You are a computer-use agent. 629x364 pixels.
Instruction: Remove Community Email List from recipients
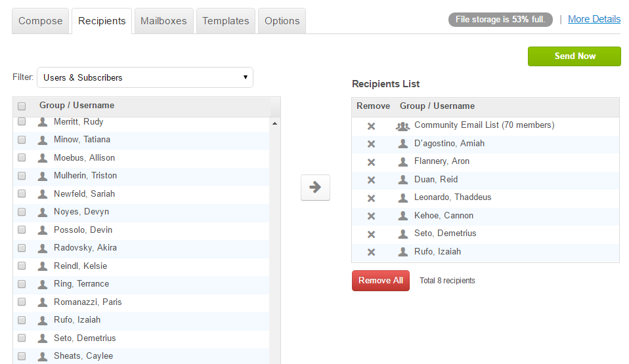371,126
